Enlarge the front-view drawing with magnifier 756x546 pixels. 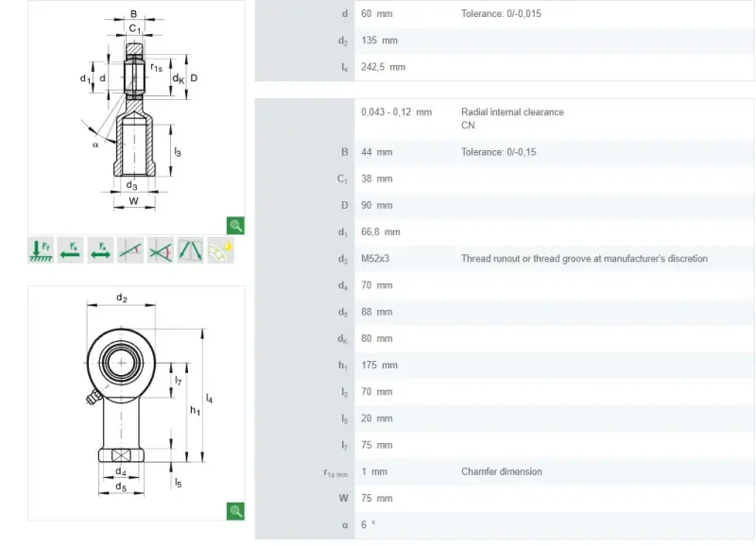pos(235,511)
